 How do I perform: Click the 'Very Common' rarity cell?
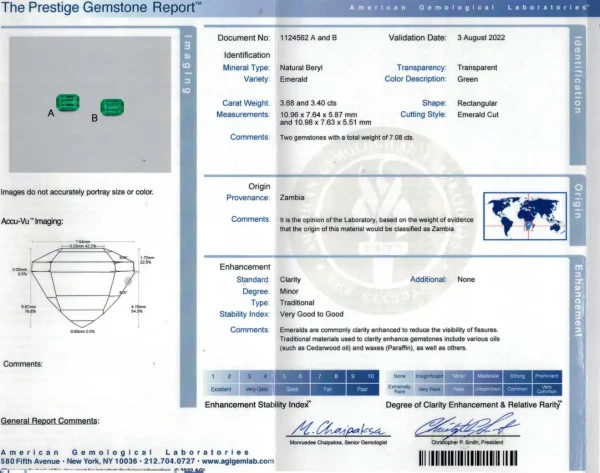546,389
